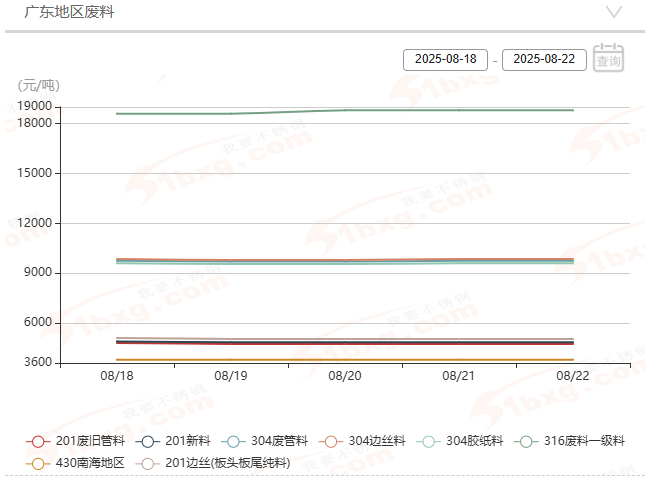The image size is (651, 479).
Task: Toggle the 201废旧管料 legend series
Action: click(38, 441)
